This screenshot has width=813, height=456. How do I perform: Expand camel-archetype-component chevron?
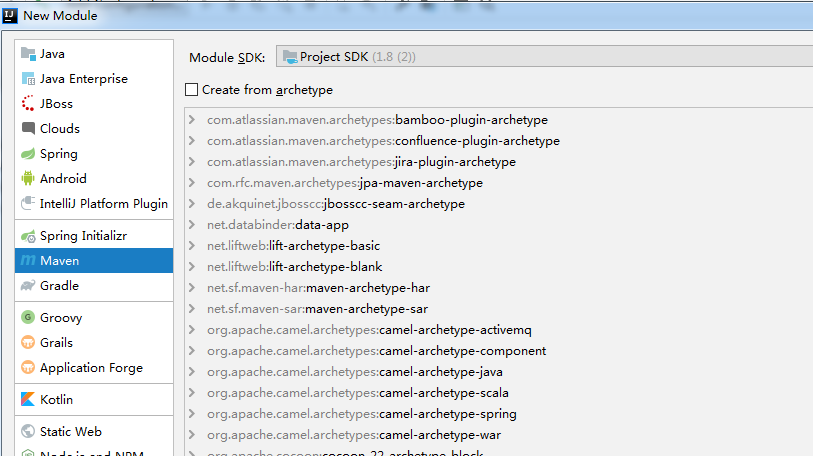click(192, 351)
